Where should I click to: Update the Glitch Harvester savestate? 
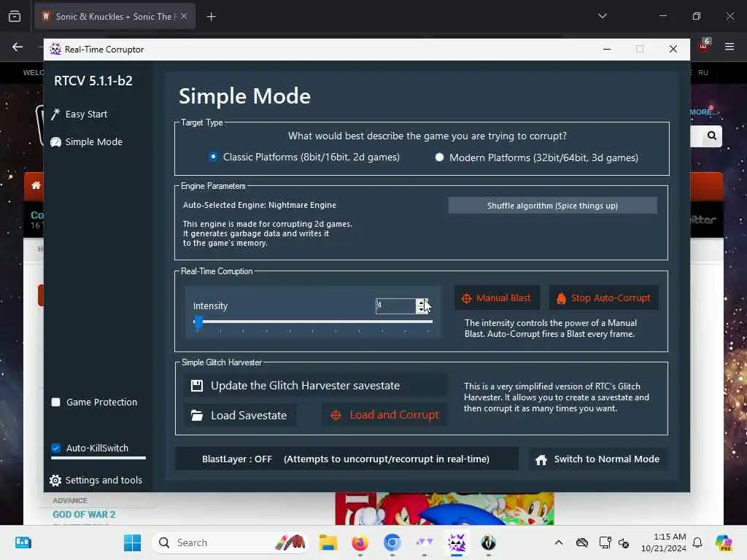pyautogui.click(x=315, y=386)
